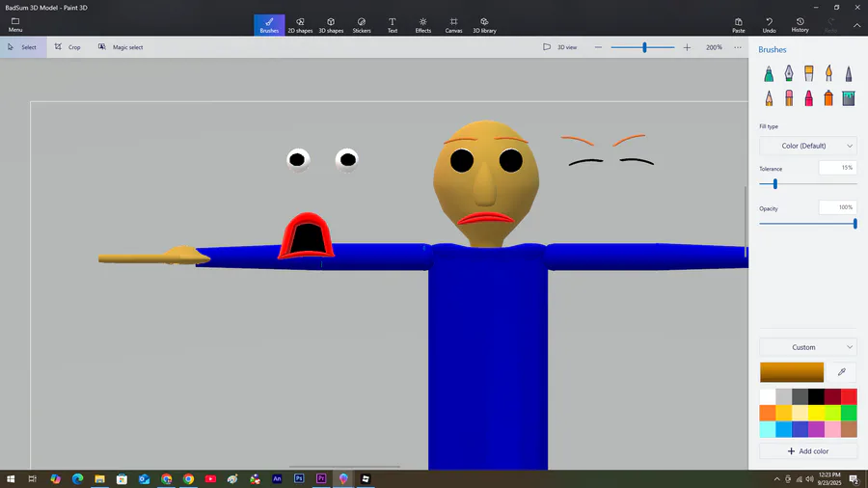Open File Explorer from taskbar
This screenshot has height=488, width=868.
[99, 479]
